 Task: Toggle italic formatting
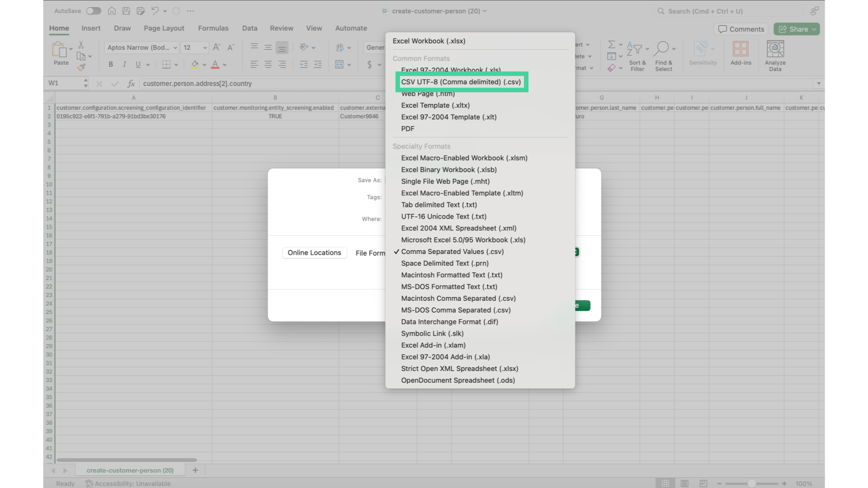tap(124, 65)
